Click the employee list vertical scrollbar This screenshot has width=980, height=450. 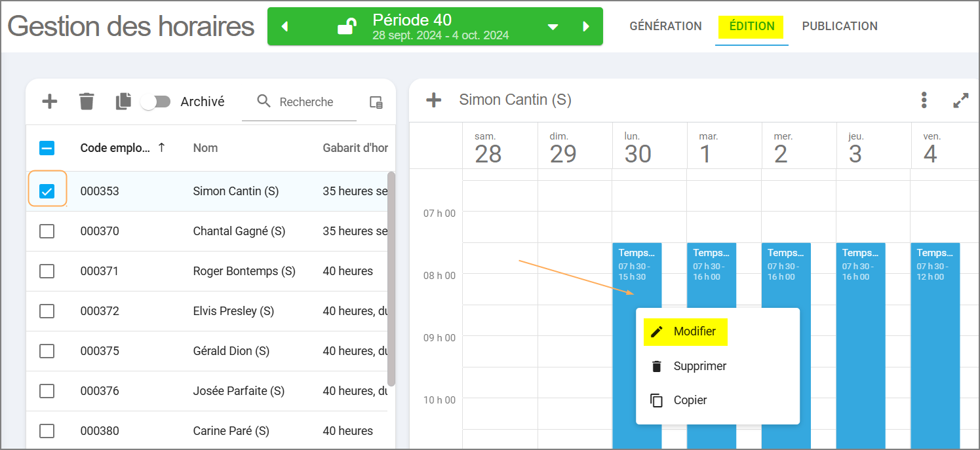click(x=391, y=279)
